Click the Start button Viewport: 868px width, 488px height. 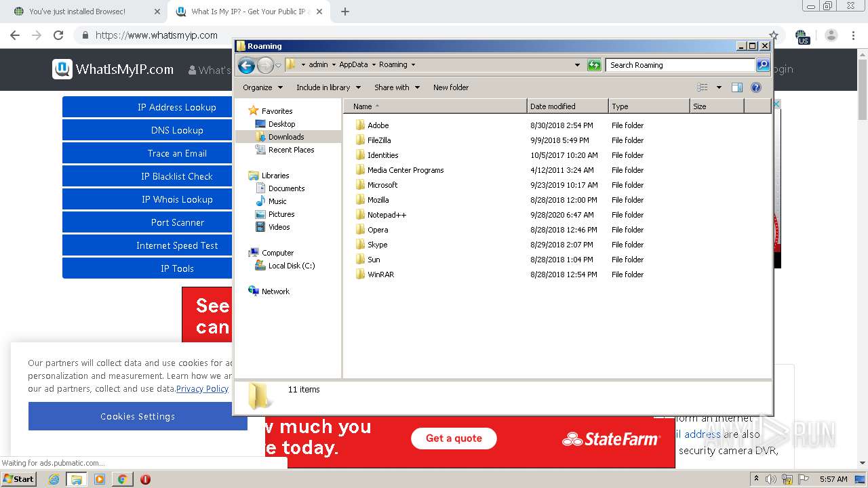click(19, 479)
